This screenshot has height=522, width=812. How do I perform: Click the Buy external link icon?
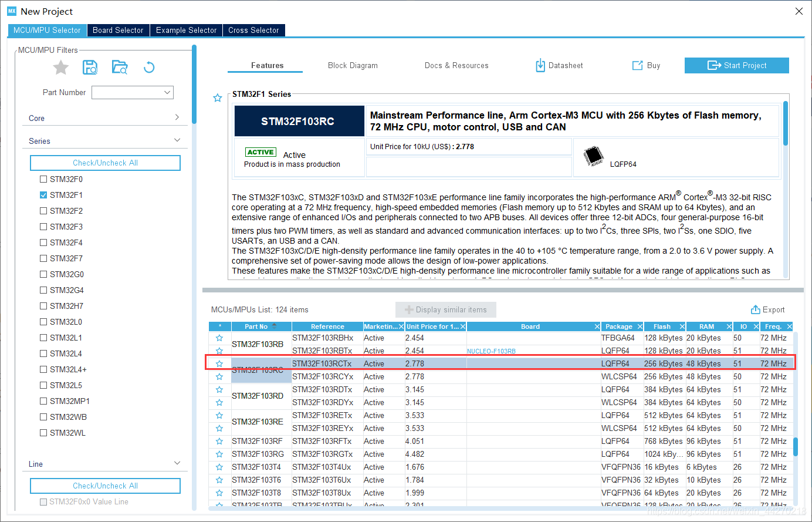637,65
